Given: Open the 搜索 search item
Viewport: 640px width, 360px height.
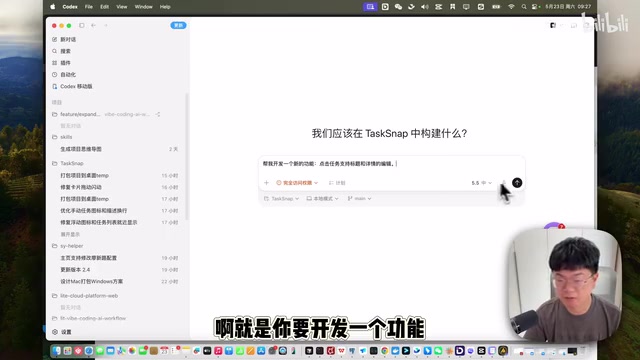Looking at the screenshot, I should (x=61, y=51).
